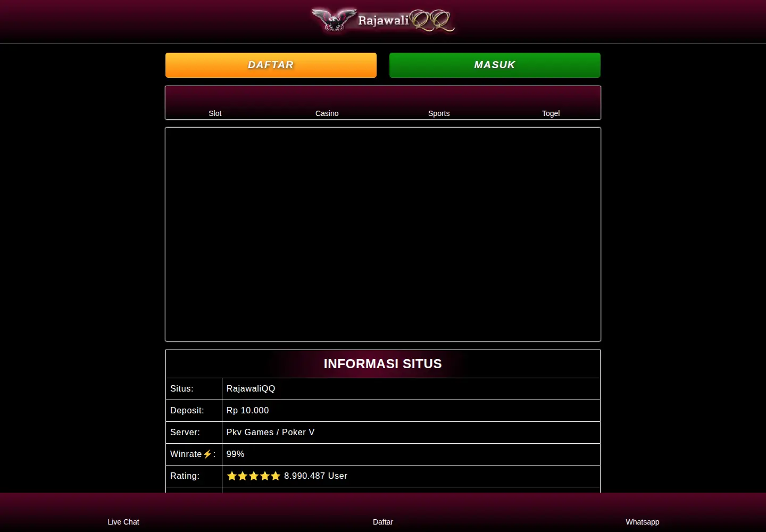This screenshot has height=532, width=766.
Task: Click the Deposit: label cell
Action: coord(194,411)
